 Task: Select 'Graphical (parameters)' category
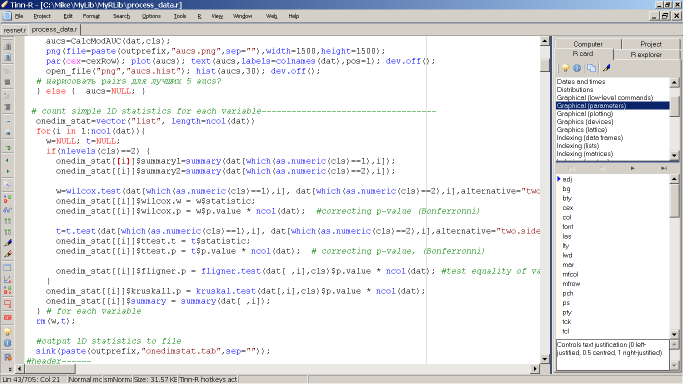pyautogui.click(x=612, y=106)
